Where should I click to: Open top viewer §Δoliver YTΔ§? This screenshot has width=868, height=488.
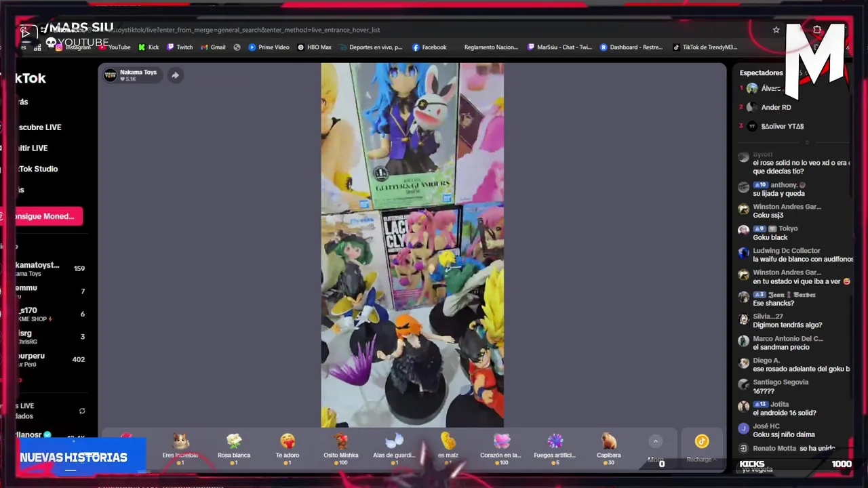782,126
